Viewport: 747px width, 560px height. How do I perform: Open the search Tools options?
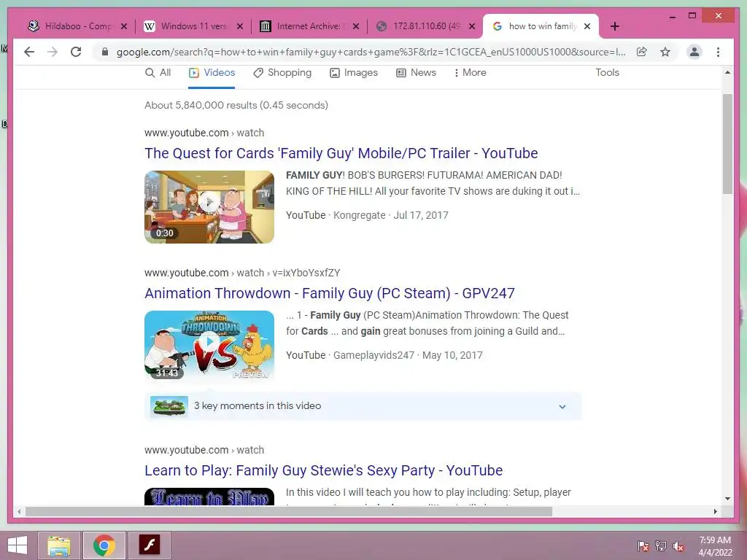607,73
